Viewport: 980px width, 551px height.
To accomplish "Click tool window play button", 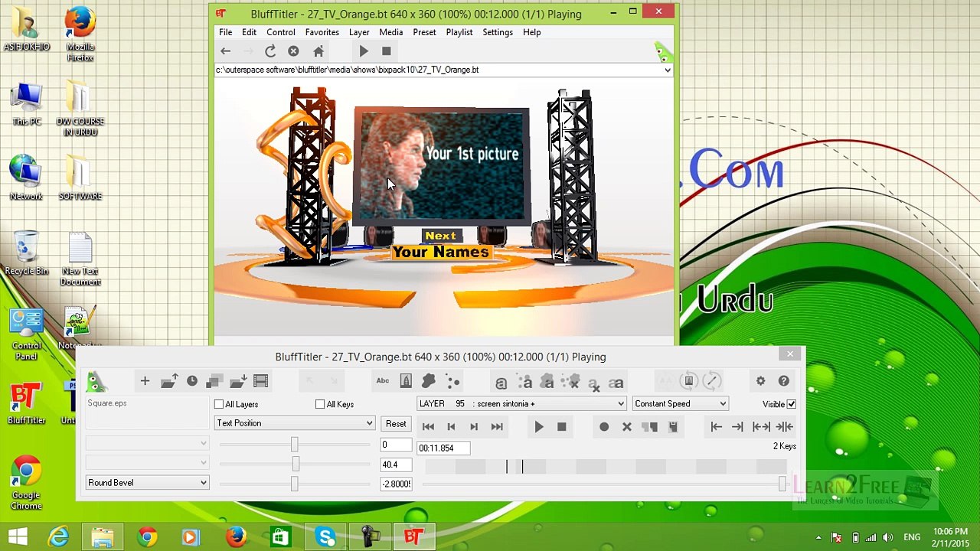I will click(x=539, y=427).
